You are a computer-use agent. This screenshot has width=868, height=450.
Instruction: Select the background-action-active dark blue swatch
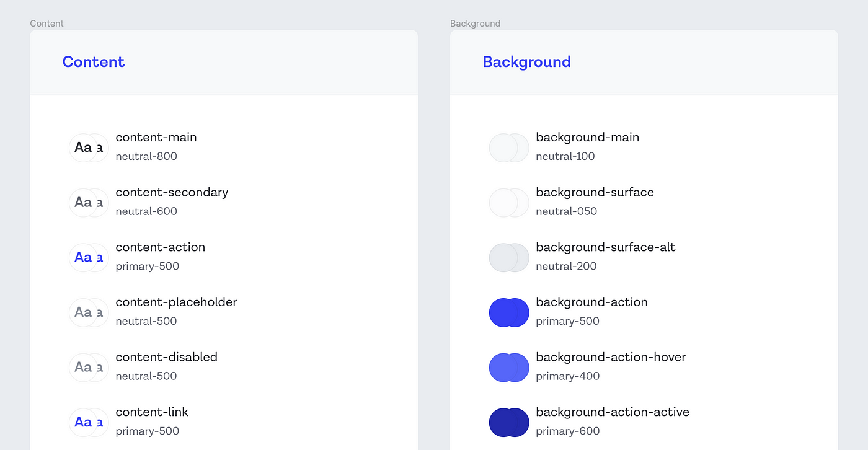click(x=509, y=422)
